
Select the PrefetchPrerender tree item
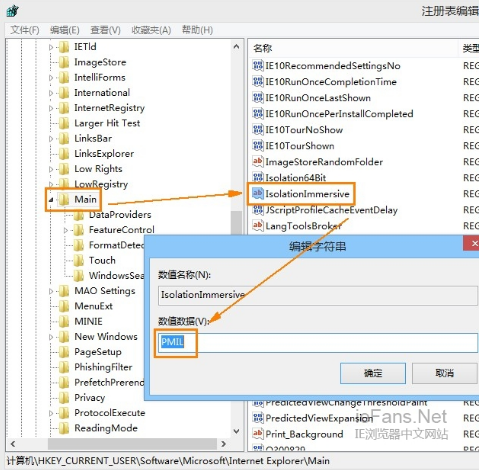tap(109, 382)
